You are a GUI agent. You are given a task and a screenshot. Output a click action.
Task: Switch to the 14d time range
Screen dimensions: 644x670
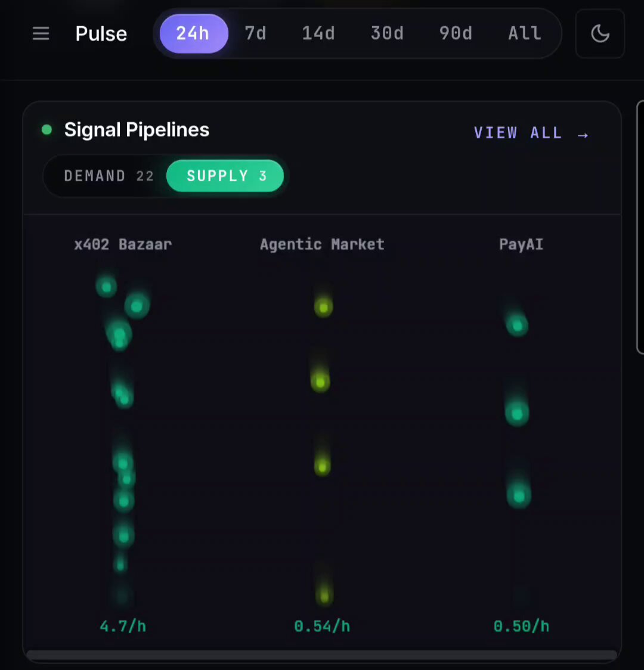[318, 33]
